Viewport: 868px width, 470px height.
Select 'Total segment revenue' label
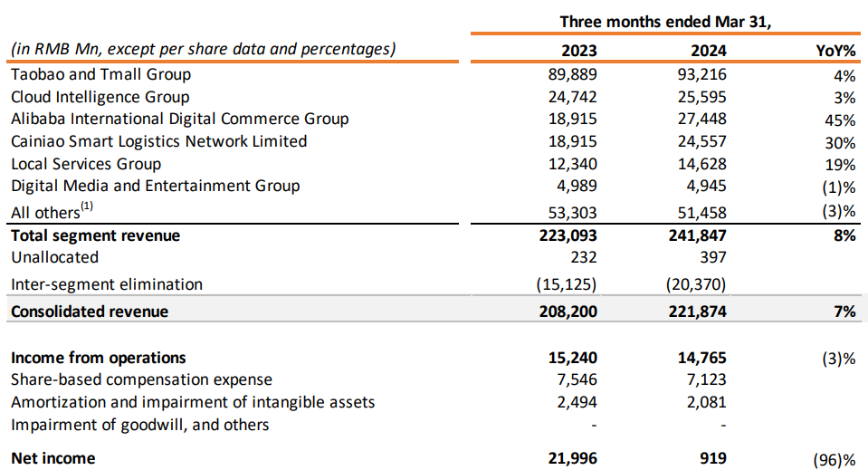(95, 235)
